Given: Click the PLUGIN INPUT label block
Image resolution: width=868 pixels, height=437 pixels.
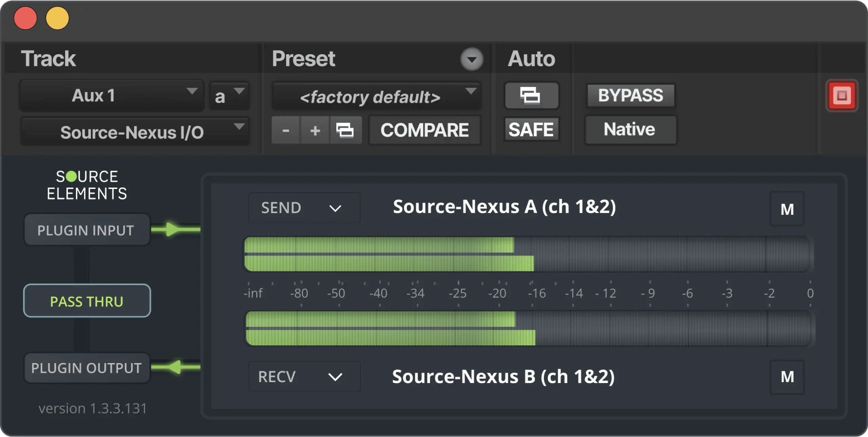Looking at the screenshot, I should pos(86,229).
